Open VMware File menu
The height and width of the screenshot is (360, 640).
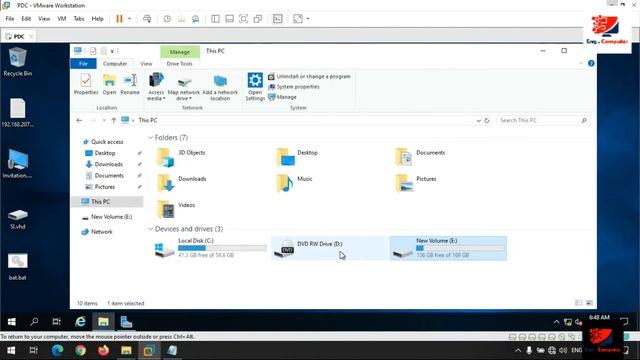(10, 19)
